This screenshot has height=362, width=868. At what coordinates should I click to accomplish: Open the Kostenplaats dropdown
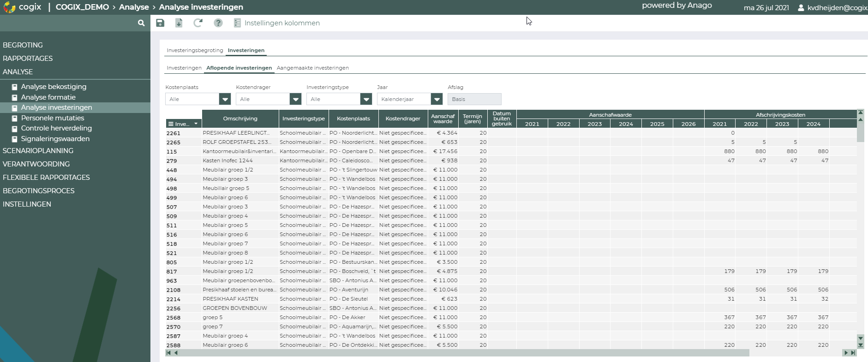(x=225, y=99)
